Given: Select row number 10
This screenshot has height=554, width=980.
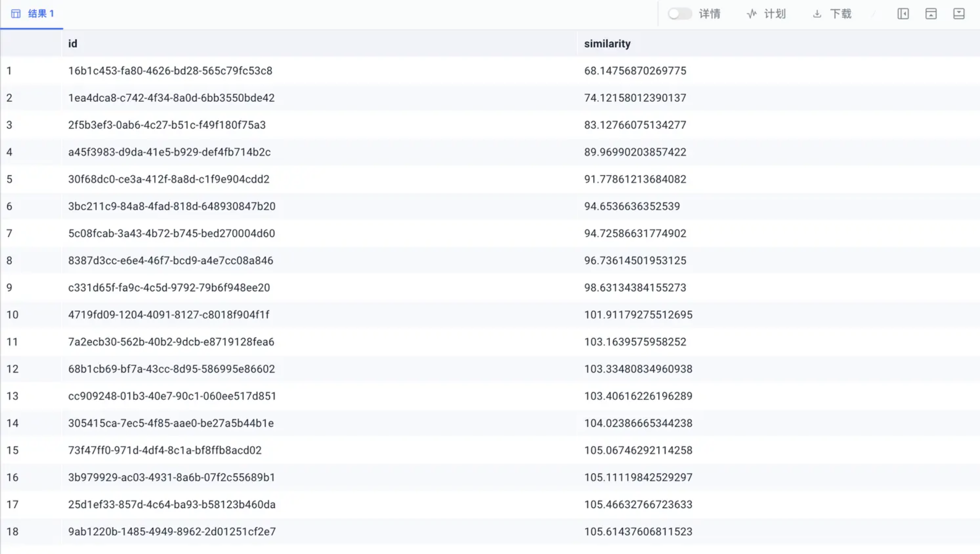Looking at the screenshot, I should 12,315.
